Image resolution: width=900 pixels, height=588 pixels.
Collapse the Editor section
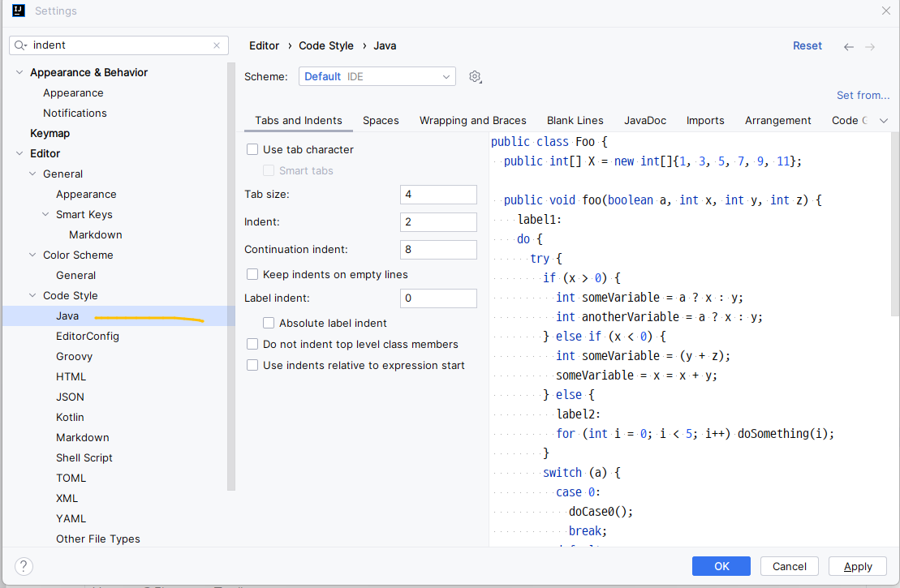19,153
